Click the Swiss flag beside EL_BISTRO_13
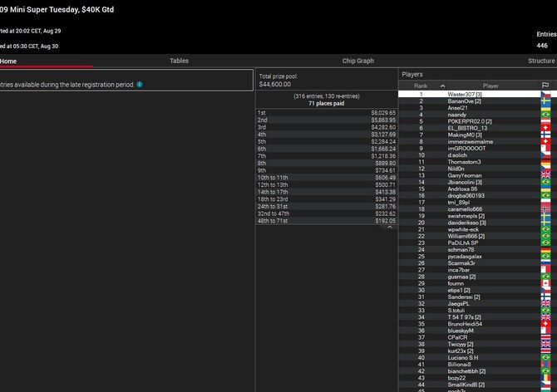The height and width of the screenshot is (392, 557). tap(545, 128)
